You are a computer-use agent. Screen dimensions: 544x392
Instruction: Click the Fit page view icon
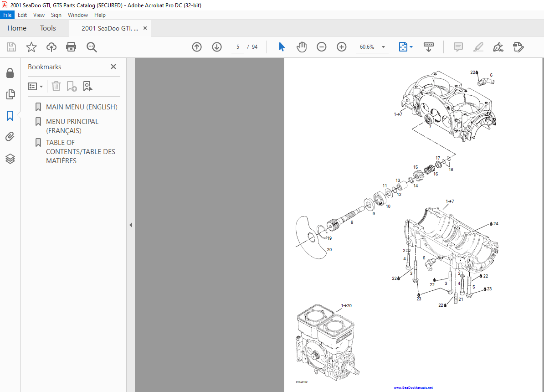403,47
